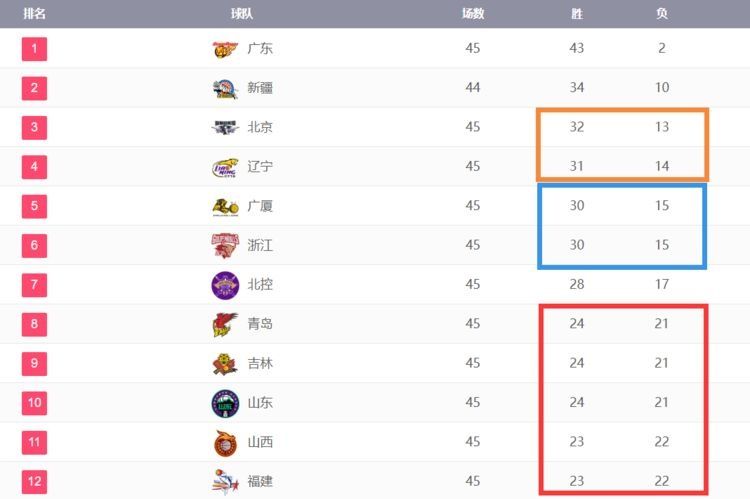Click the Zhejiang (浙江) team logo
The width and height of the screenshot is (750, 499).
tap(225, 245)
